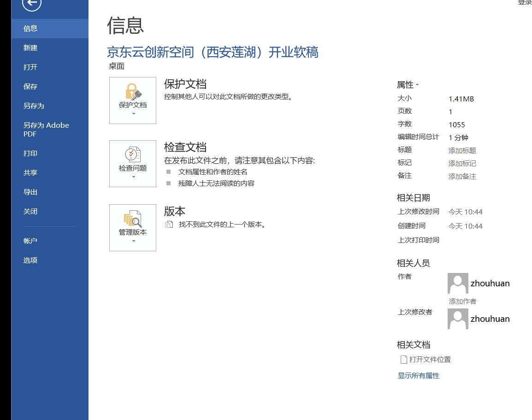Screen dimensions: 532x420
Task: Click the 相关人员 heading
Action: [x=413, y=263]
